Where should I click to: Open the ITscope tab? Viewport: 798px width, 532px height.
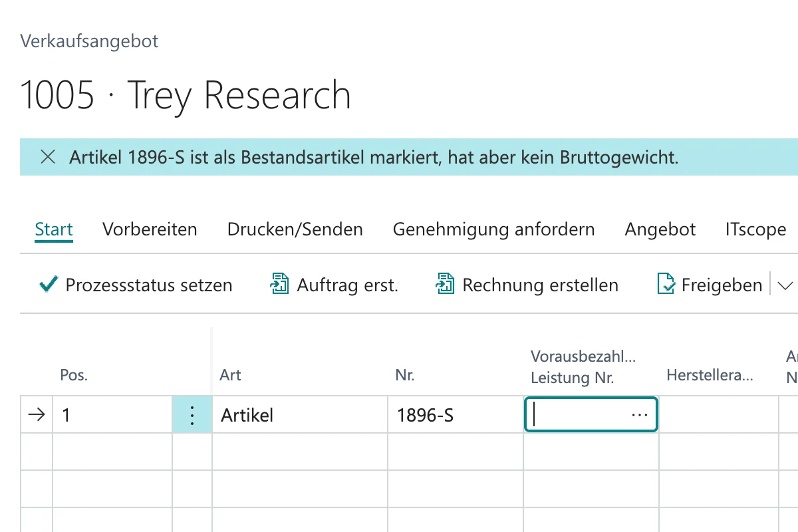click(756, 229)
